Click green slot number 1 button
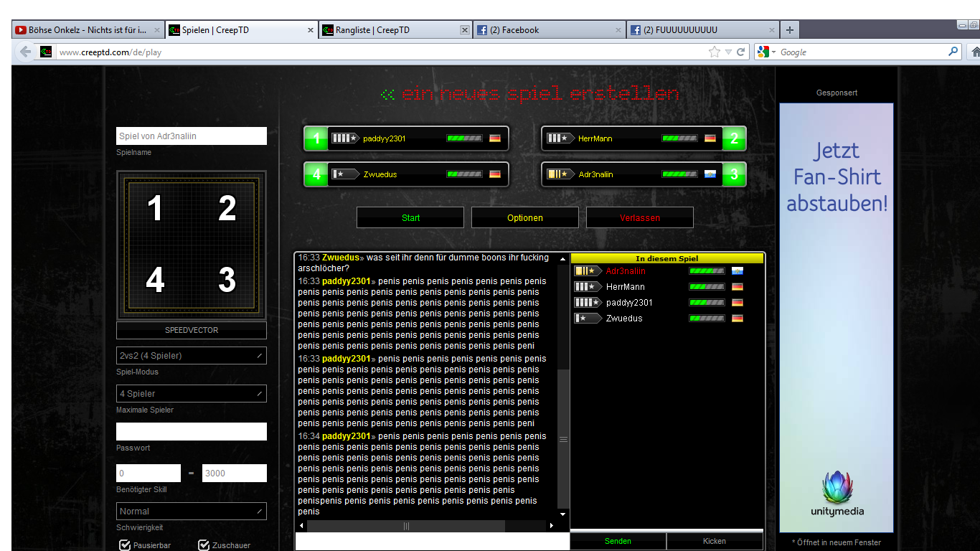 (316, 138)
